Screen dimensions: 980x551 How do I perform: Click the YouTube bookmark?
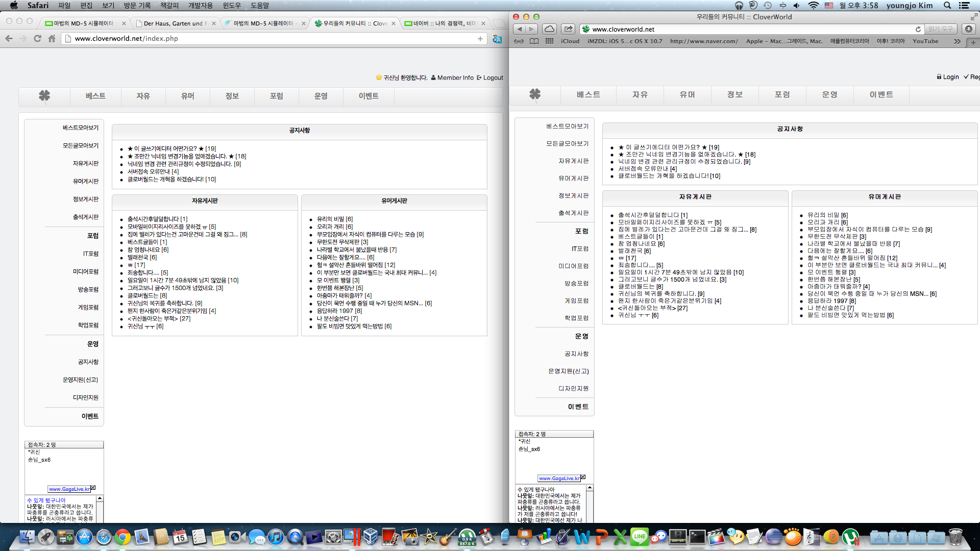pos(925,41)
